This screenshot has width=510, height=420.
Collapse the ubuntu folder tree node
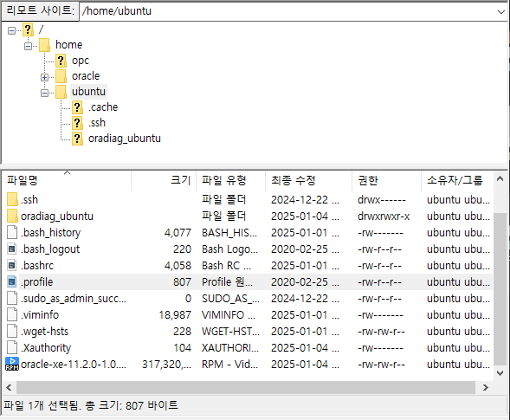[44, 93]
